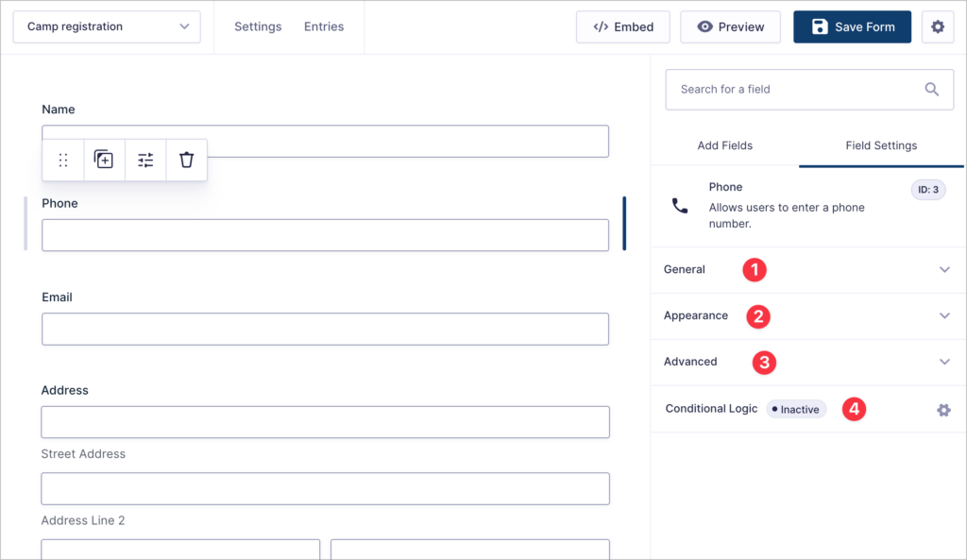Open the Camp registration form dropdown

pyautogui.click(x=106, y=26)
